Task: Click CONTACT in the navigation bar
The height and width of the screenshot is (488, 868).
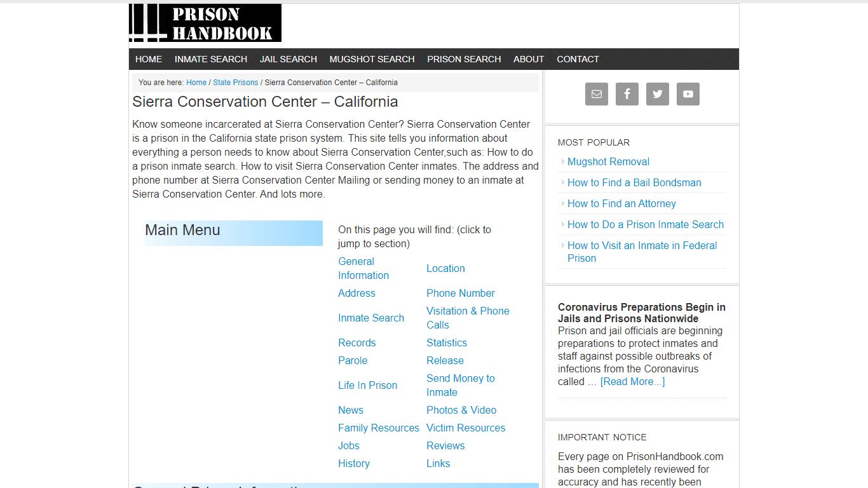Action: 578,59
